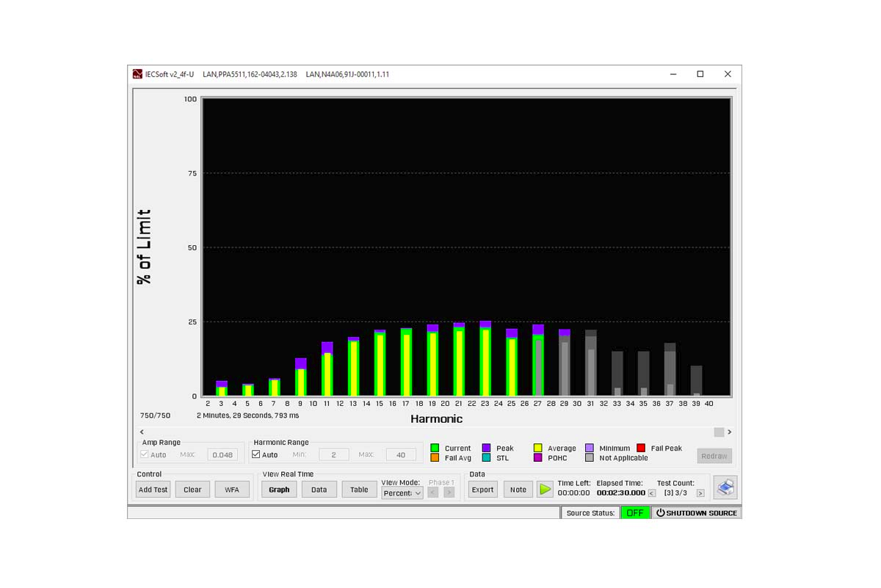Click the Note button
The width and height of the screenshot is (881, 588).
(x=518, y=489)
